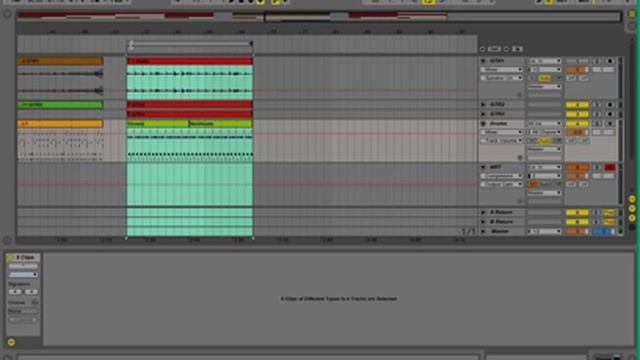Set Drums track monitoring to Auto

(x=544, y=140)
